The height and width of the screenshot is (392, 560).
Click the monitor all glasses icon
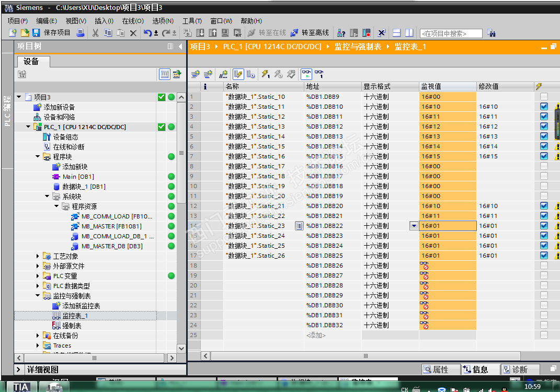pos(306,74)
